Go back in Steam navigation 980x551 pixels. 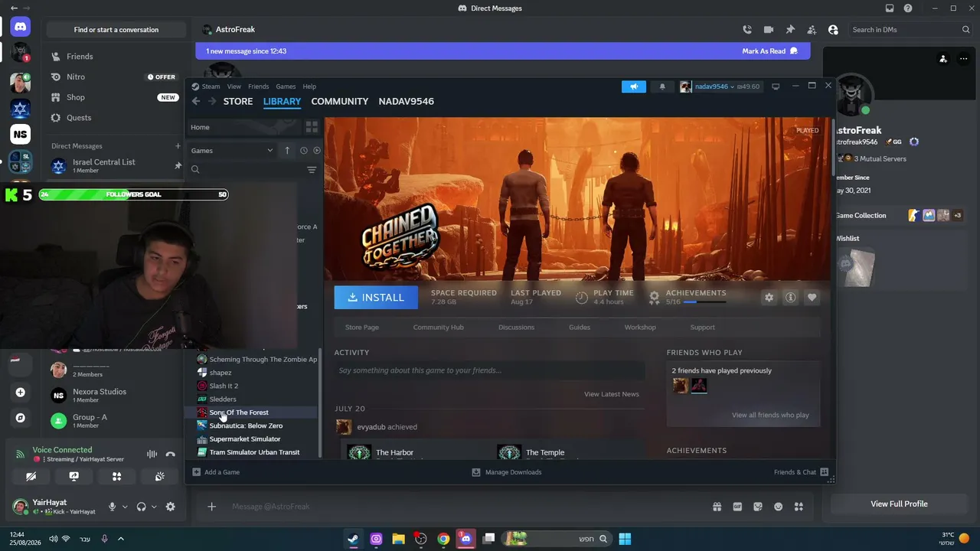pyautogui.click(x=196, y=101)
